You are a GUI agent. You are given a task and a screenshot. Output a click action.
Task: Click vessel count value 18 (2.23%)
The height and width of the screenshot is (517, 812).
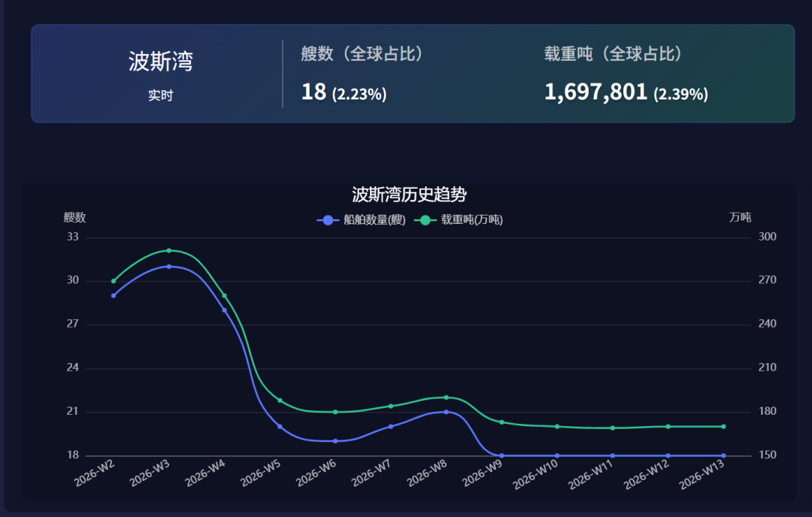[x=344, y=92]
